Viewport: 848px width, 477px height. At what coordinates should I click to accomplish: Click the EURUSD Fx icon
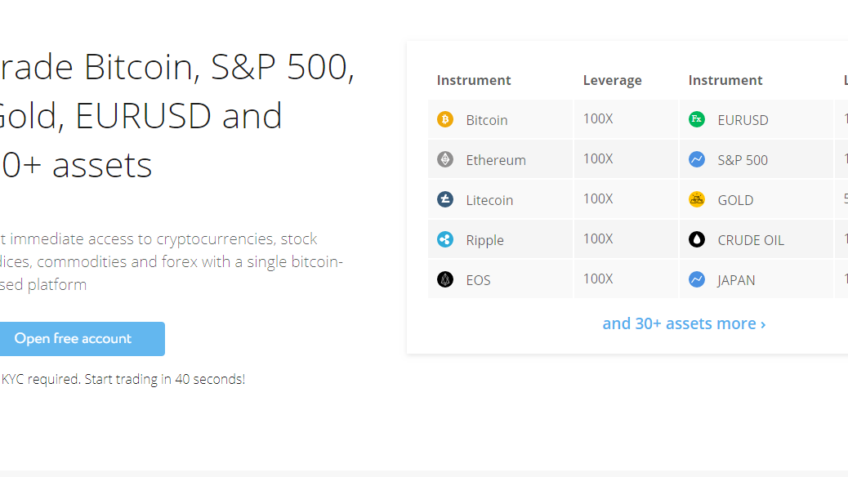[697, 120]
